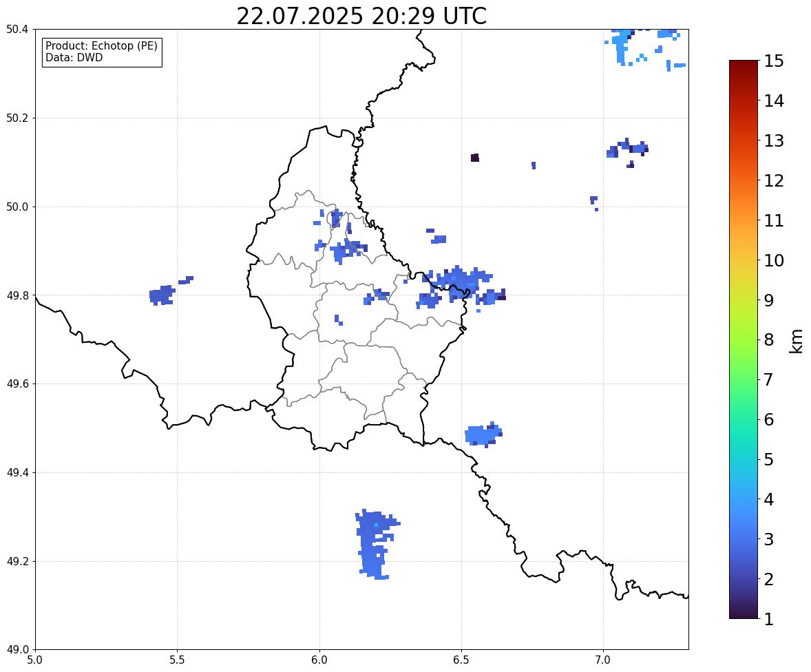Click colorbar tick label "8"
Viewport: 811px width, 672px height.
[x=769, y=340]
